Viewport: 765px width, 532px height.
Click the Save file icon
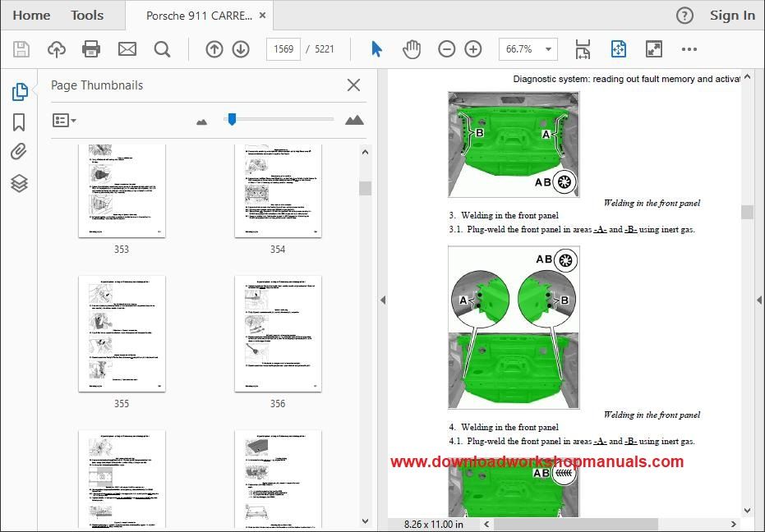point(21,49)
